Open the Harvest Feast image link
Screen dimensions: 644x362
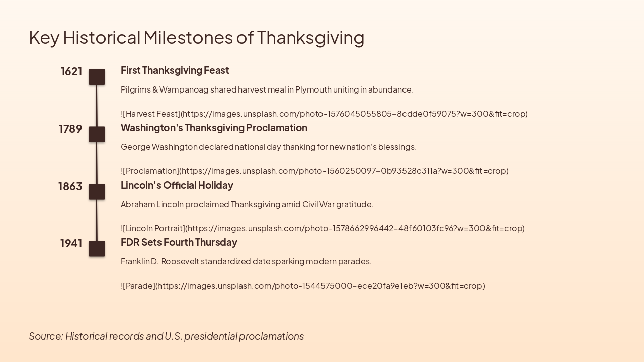coord(324,114)
